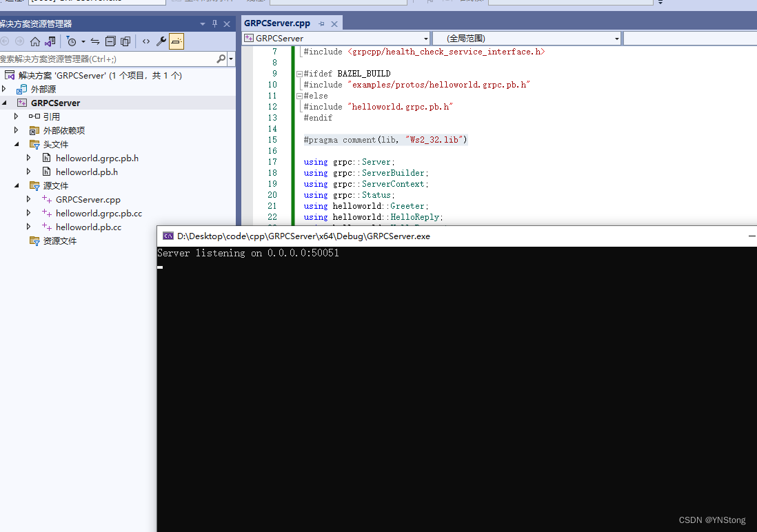The height and width of the screenshot is (532, 757).
Task: Click the back arrow in Solution Explorer toolbar
Action: (5, 42)
